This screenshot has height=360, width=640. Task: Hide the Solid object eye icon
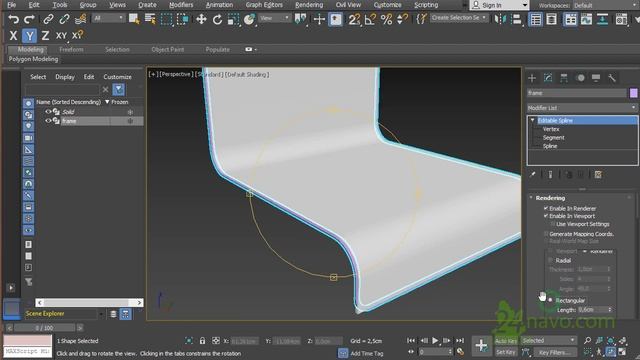click(48, 111)
